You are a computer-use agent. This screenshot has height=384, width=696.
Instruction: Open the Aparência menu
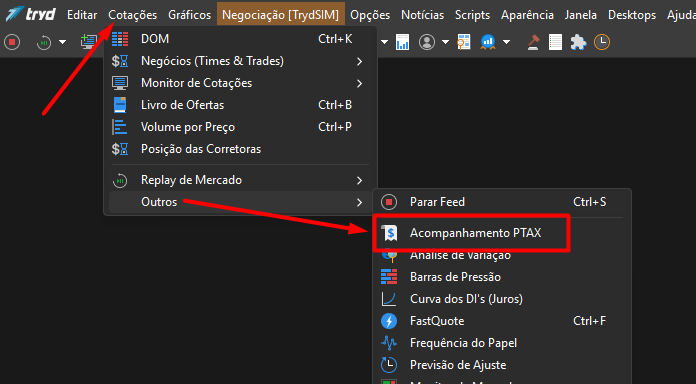point(527,15)
